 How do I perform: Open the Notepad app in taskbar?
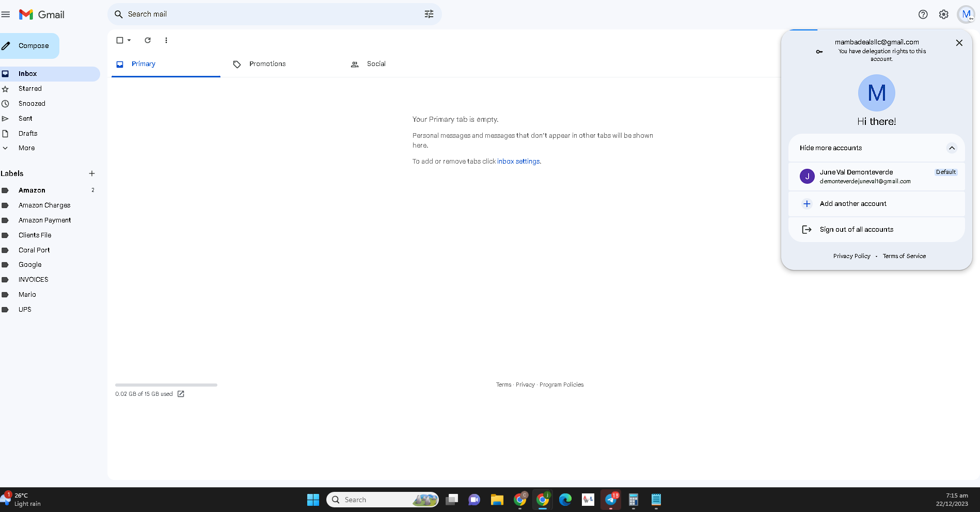[656, 500]
